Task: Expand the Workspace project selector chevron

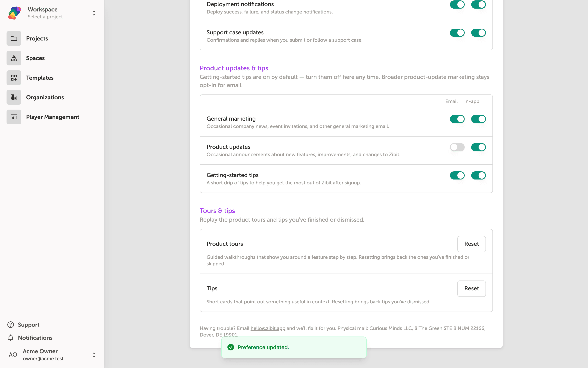Action: click(94, 13)
